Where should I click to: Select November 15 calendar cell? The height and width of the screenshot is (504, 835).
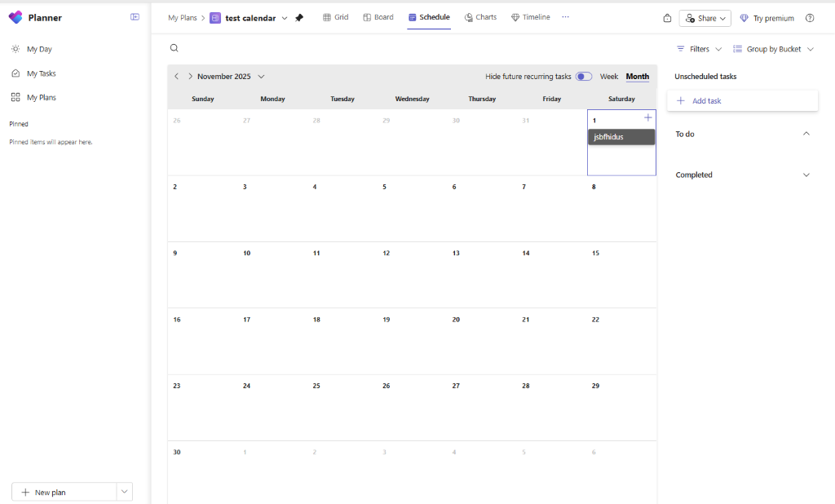[x=621, y=275]
